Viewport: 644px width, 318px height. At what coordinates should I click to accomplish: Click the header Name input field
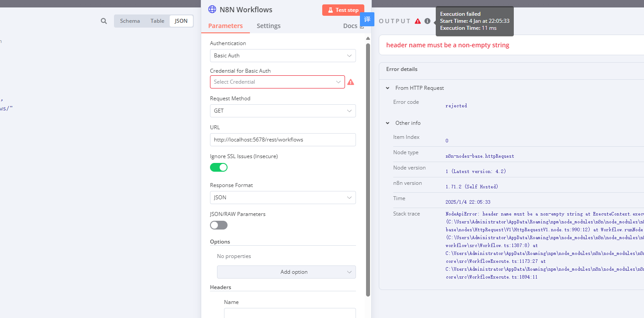pyautogui.click(x=290, y=313)
